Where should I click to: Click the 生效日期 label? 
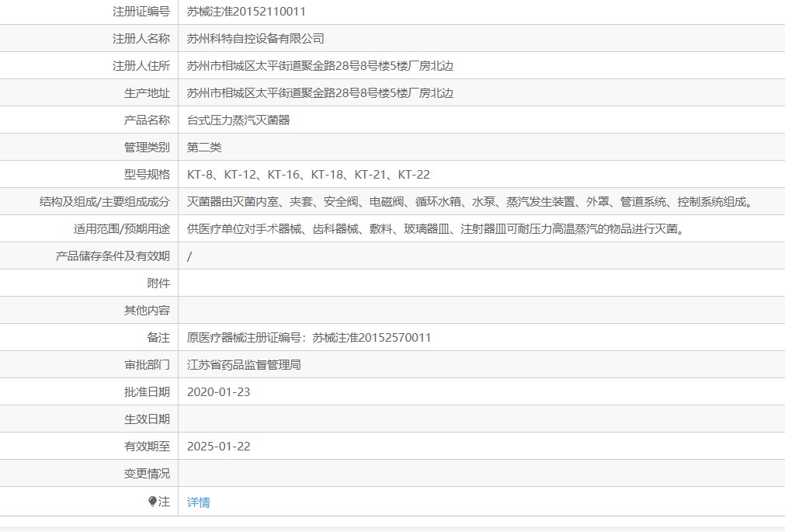point(148,419)
